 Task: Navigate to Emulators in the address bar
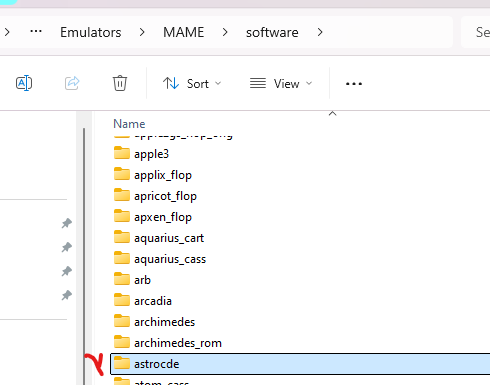click(x=91, y=32)
